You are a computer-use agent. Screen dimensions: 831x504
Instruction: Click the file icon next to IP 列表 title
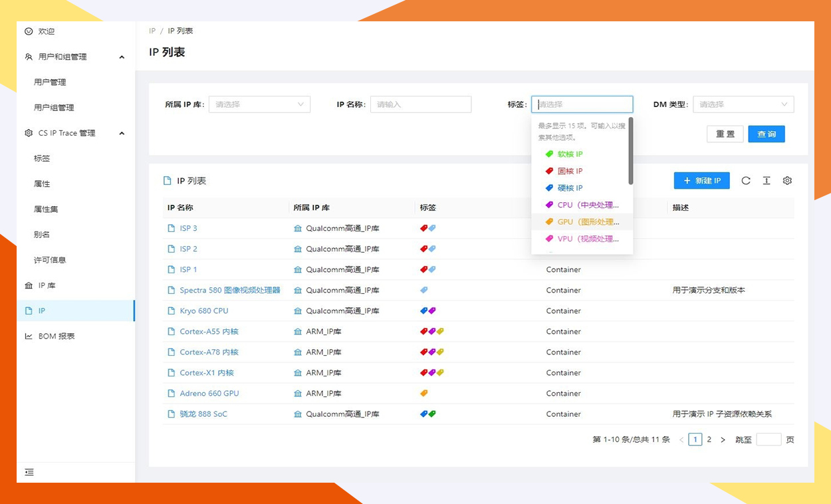[168, 181]
